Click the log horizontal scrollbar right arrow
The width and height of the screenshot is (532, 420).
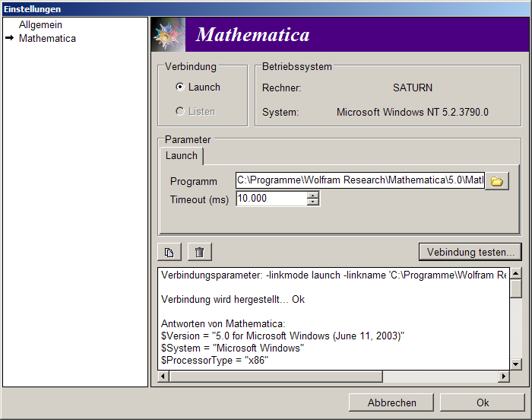(x=504, y=376)
